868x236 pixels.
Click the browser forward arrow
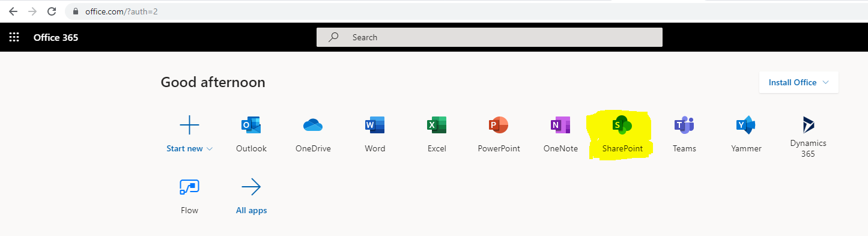(x=32, y=11)
